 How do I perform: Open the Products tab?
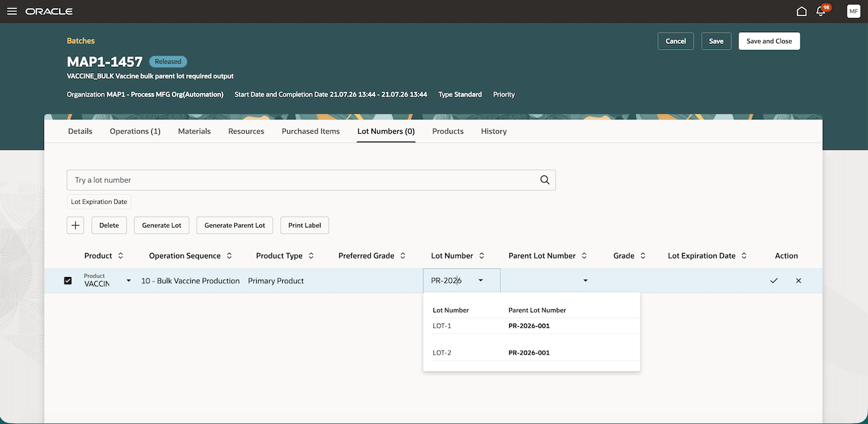click(448, 131)
